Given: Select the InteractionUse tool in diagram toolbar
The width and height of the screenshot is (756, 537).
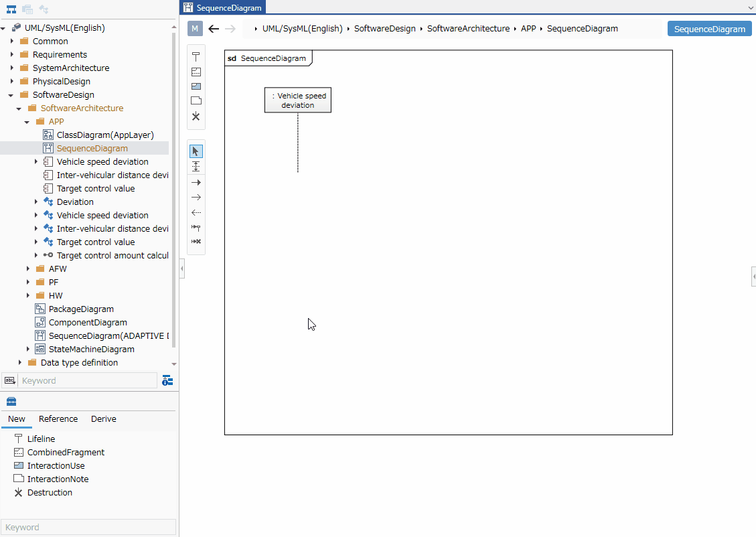Looking at the screenshot, I should [196, 86].
